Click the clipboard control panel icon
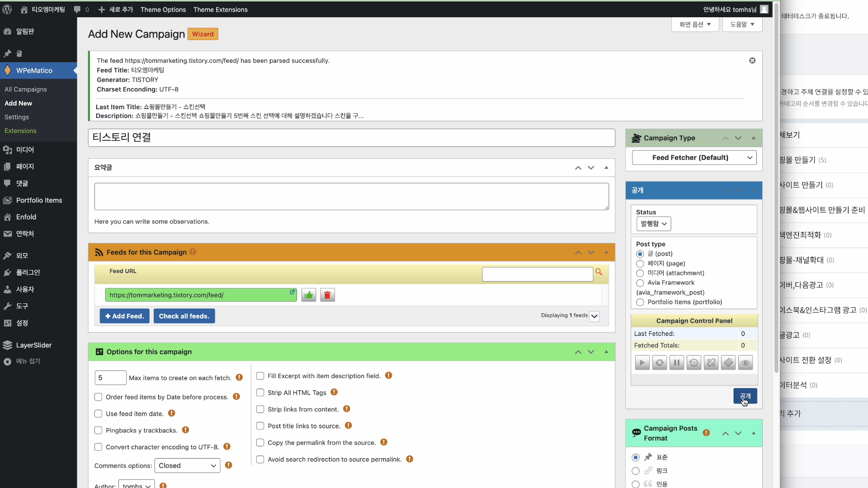The width and height of the screenshot is (868, 488). tap(728, 362)
